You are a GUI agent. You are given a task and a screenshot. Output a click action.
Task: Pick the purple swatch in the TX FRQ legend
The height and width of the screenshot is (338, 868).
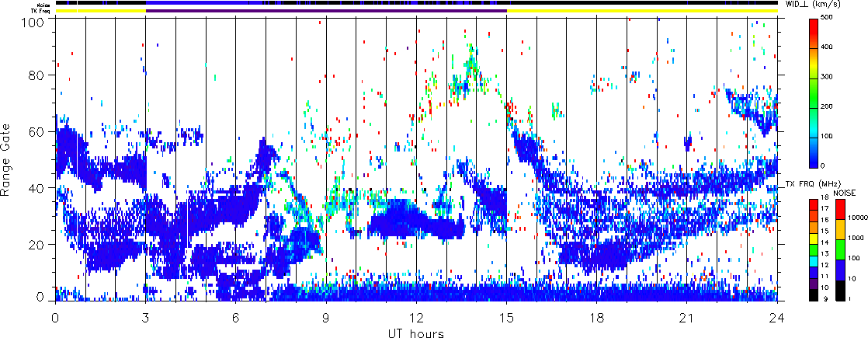(814, 284)
